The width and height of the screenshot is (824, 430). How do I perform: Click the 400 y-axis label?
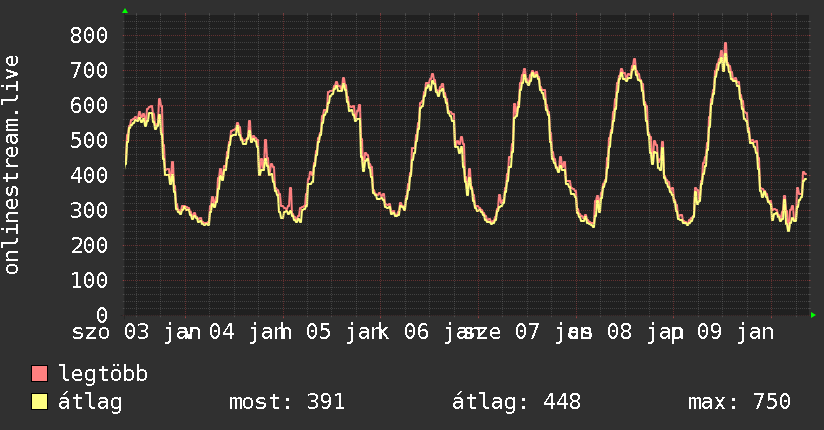pos(89,175)
